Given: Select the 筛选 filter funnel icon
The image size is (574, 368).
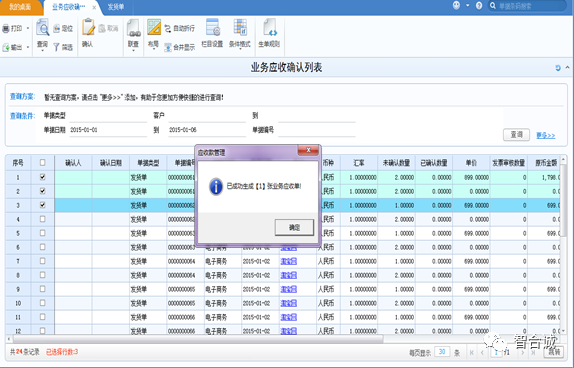Looking at the screenshot, I should 56,47.
